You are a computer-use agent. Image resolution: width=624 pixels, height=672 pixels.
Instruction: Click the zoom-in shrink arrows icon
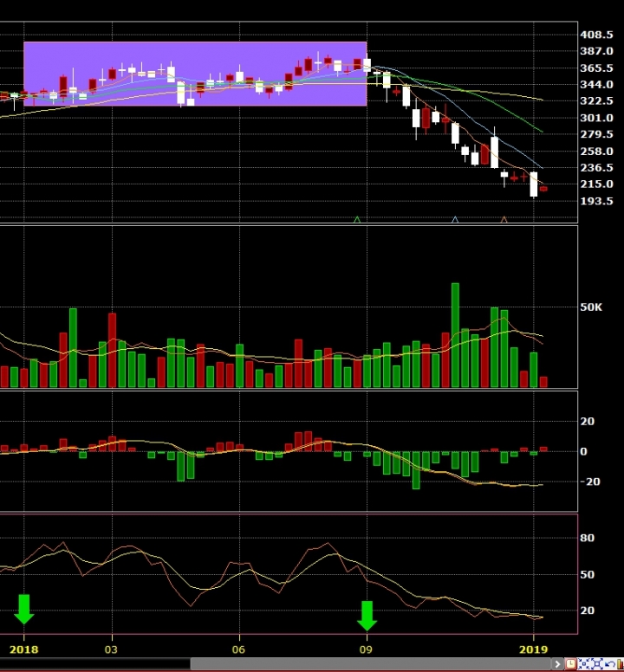click(583, 664)
